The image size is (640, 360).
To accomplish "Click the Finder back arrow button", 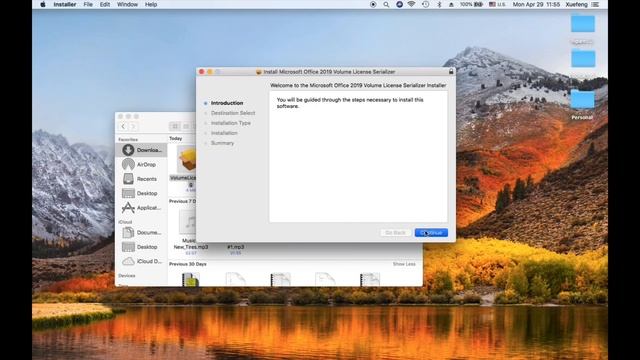I will [123, 127].
